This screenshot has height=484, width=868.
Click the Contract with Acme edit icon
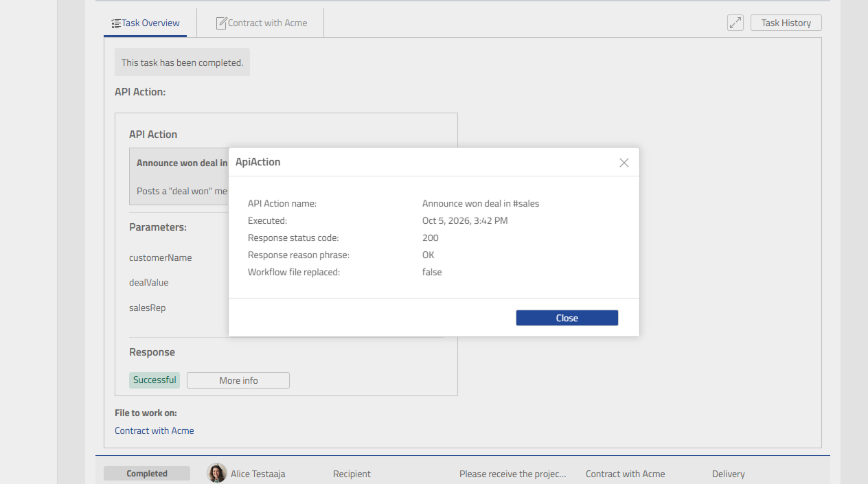221,23
